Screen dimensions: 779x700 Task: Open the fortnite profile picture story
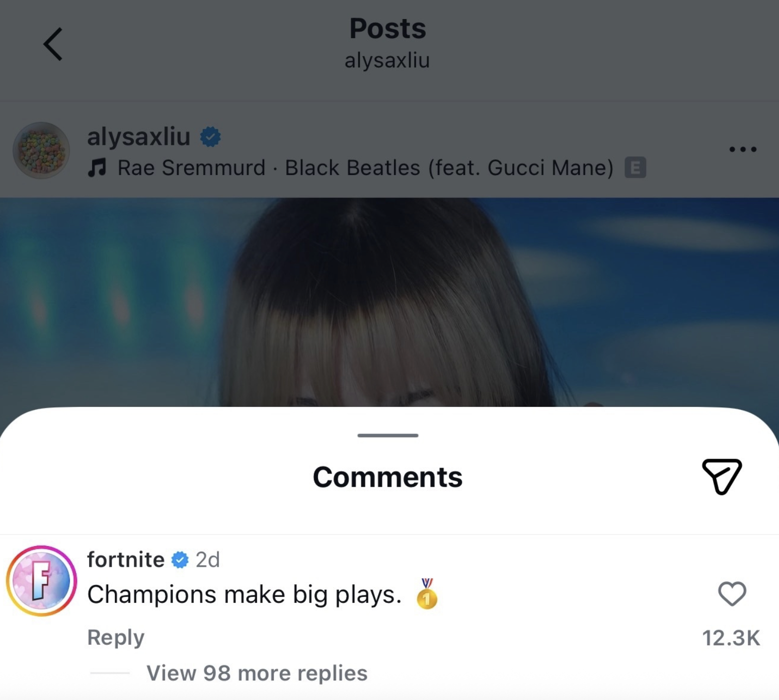[x=41, y=581]
